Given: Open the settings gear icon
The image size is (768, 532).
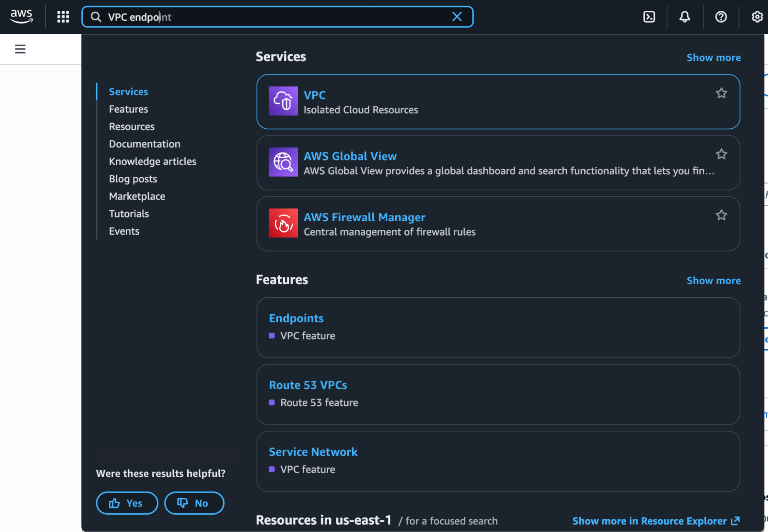Looking at the screenshot, I should pyautogui.click(x=757, y=17).
